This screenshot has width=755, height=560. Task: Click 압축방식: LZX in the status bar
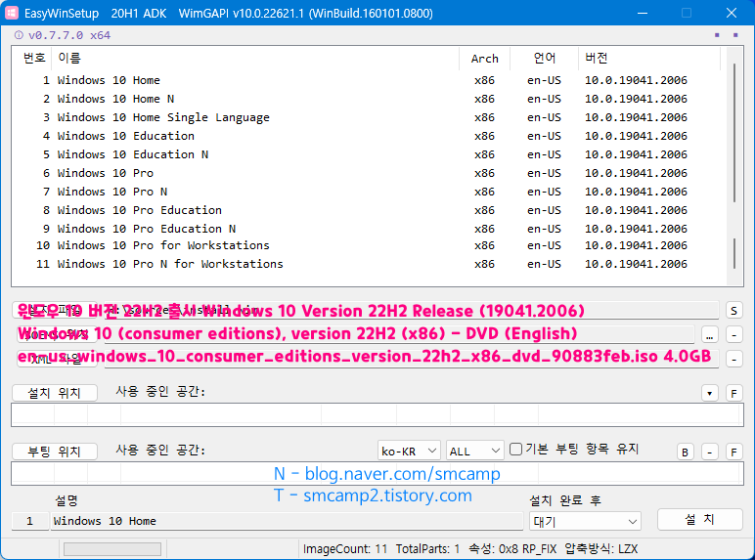pos(600,549)
